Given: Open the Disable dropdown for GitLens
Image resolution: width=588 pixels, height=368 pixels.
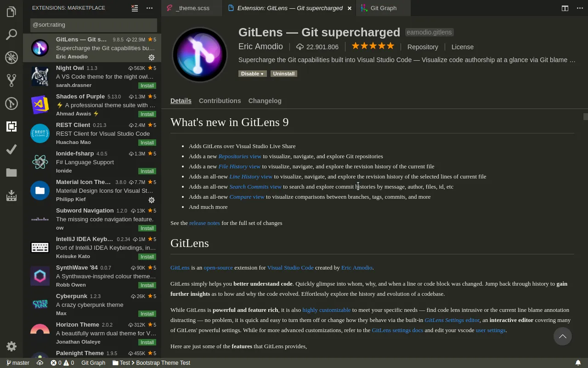Looking at the screenshot, I should (252, 74).
